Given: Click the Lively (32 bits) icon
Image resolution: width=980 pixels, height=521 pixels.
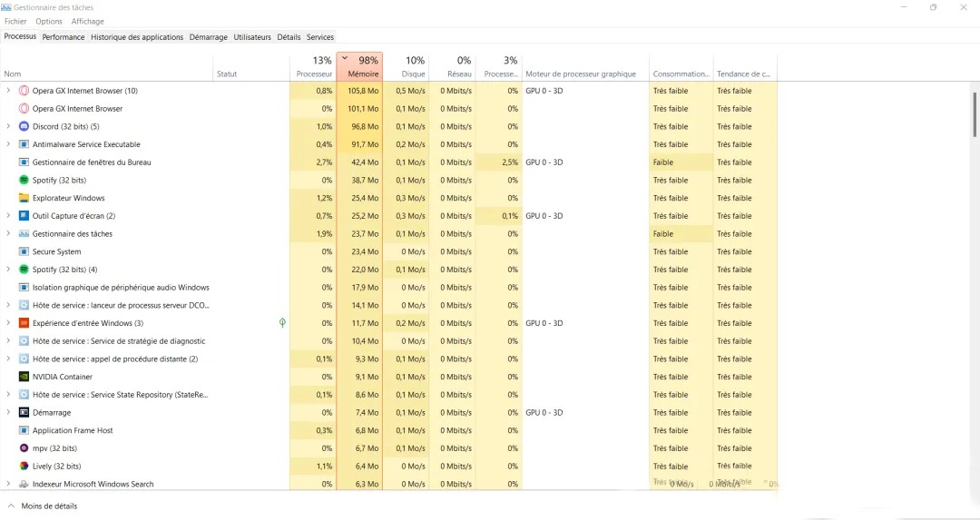Looking at the screenshot, I should tap(24, 466).
